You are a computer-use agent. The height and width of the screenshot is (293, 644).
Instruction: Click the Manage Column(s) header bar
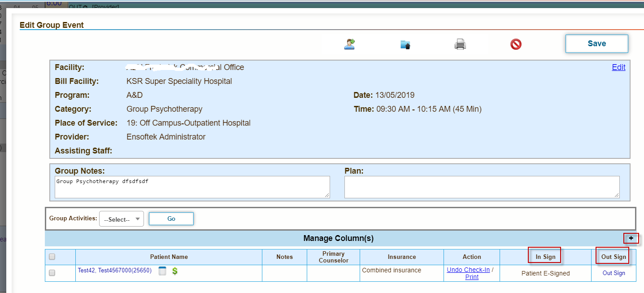pyautogui.click(x=338, y=238)
